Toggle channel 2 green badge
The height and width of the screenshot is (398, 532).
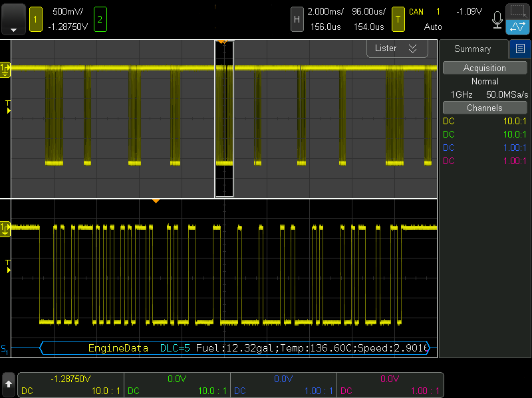100,19
